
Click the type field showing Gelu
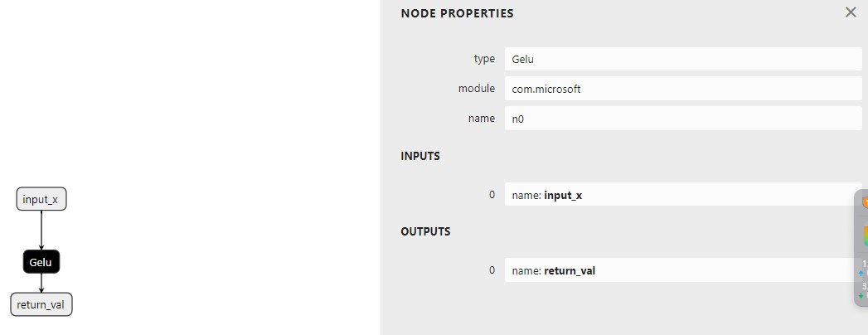click(682, 59)
